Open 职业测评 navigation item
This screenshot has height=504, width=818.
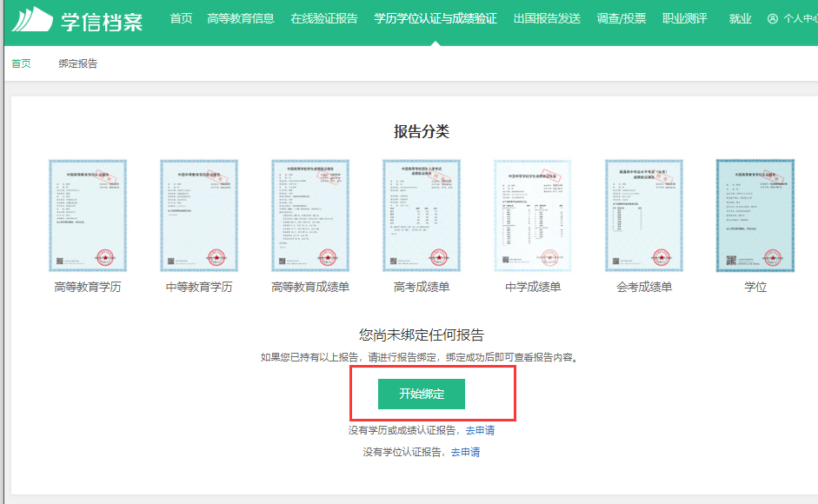[685, 18]
